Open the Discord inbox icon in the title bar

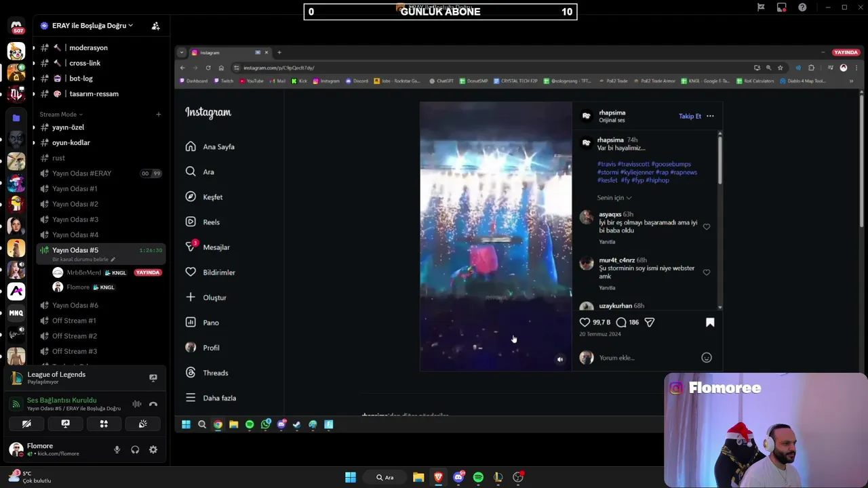(782, 7)
